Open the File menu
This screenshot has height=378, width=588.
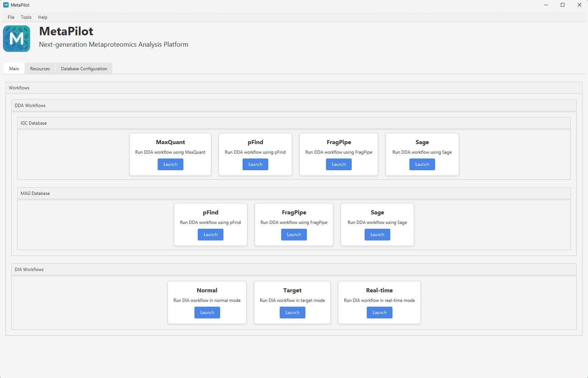tap(11, 17)
